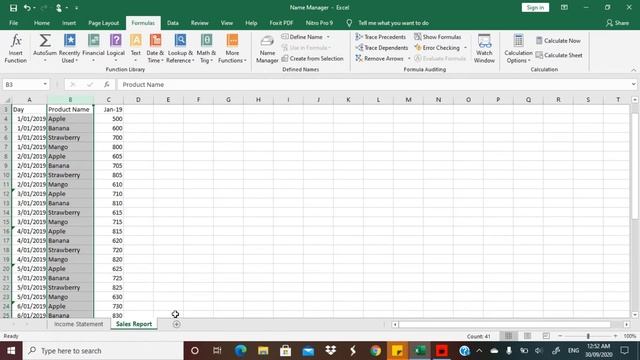Expand the formula bar

click(633, 84)
